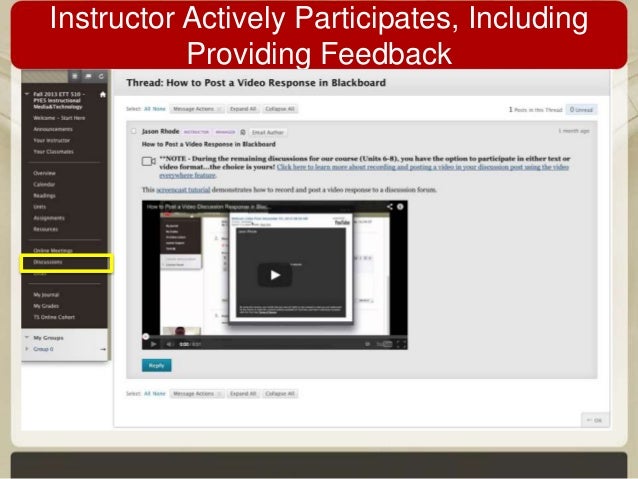Open TS Online Cohort in the sidebar
The width and height of the screenshot is (638, 479).
point(54,317)
